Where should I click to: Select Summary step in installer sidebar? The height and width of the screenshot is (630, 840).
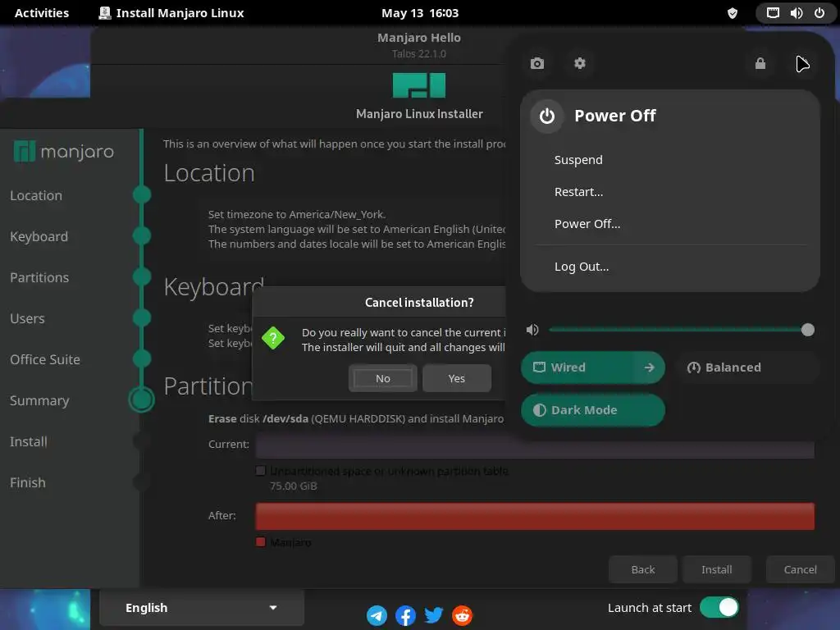(39, 400)
